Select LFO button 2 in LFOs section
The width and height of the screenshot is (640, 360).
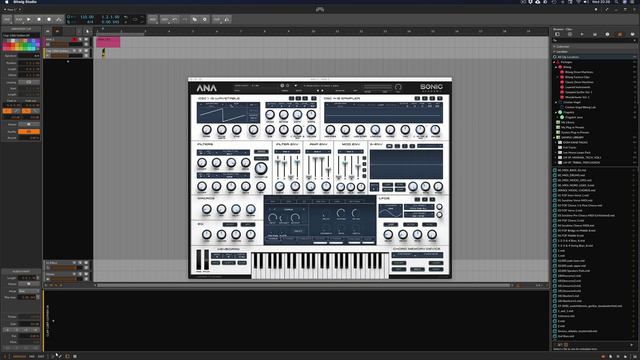tap(425, 199)
